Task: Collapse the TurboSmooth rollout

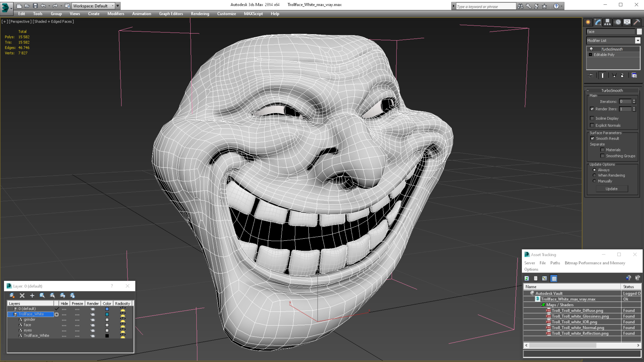Action: tap(588, 90)
